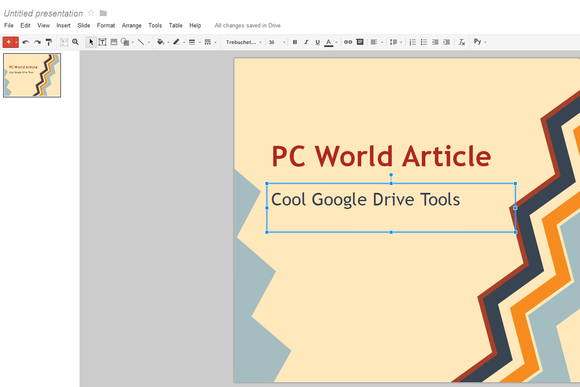Toggle italic formatting

(306, 42)
